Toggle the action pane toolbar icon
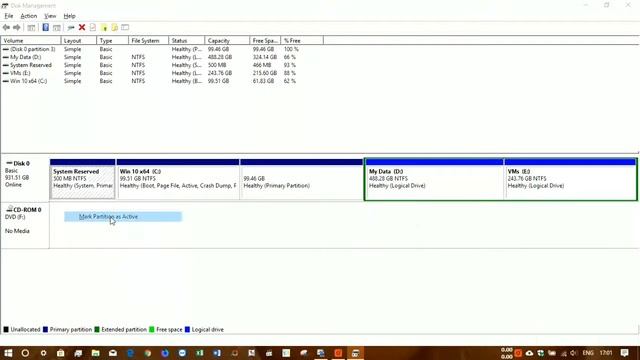Screen dimensions: 640x360 pos(57,27)
